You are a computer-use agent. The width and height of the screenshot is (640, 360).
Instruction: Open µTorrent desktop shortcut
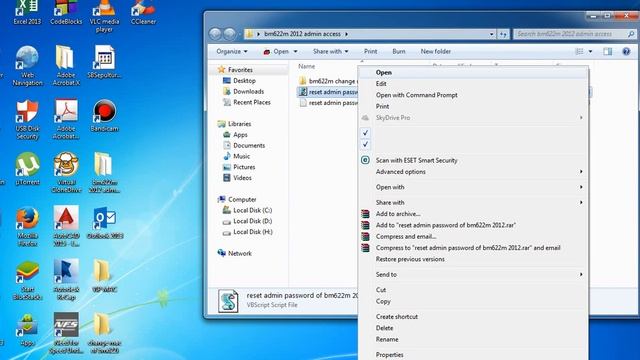[x=27, y=169]
